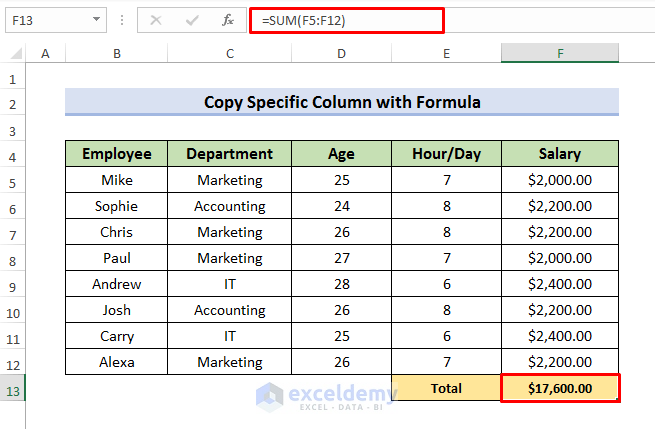This screenshot has width=655, height=429.
Task: Click the Enter checkmark icon in formula bar
Action: pos(192,19)
